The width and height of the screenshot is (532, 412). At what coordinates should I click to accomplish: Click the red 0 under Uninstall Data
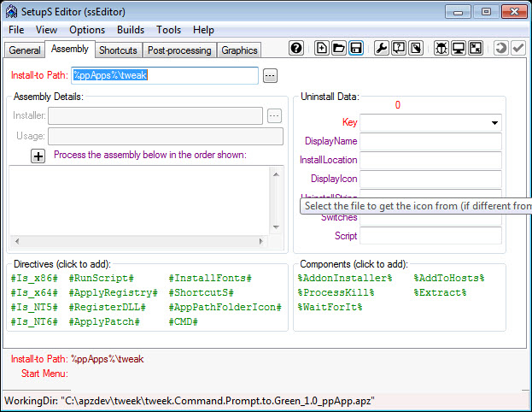pyautogui.click(x=398, y=105)
